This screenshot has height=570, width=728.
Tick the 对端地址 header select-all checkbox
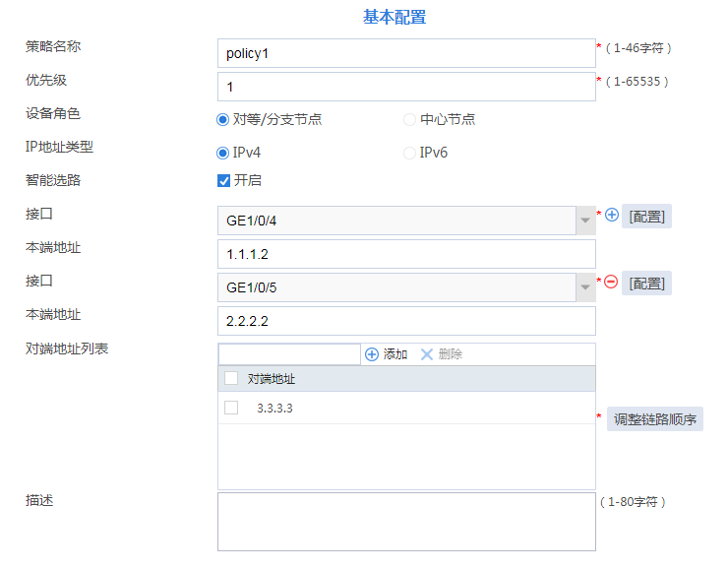(x=231, y=378)
